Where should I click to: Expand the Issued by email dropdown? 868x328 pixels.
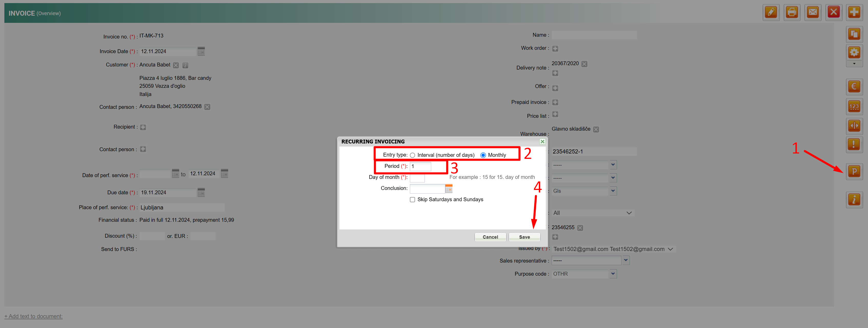click(670, 249)
